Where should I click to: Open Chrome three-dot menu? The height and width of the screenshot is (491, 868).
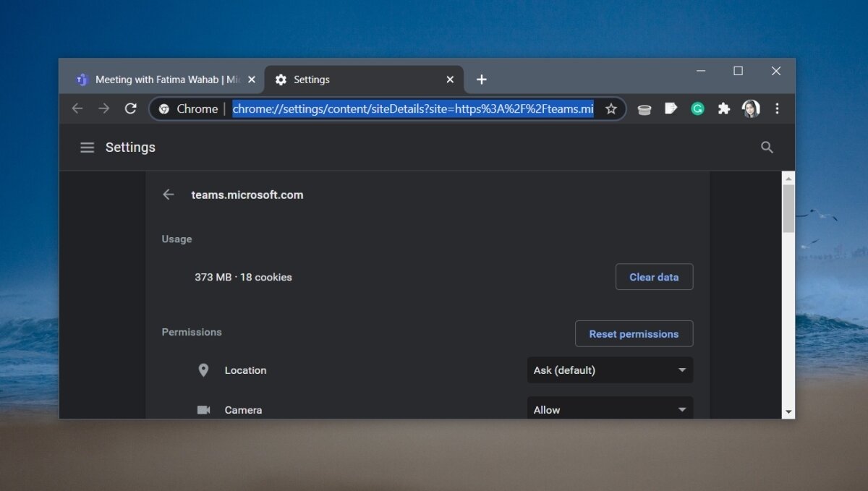pyautogui.click(x=778, y=108)
